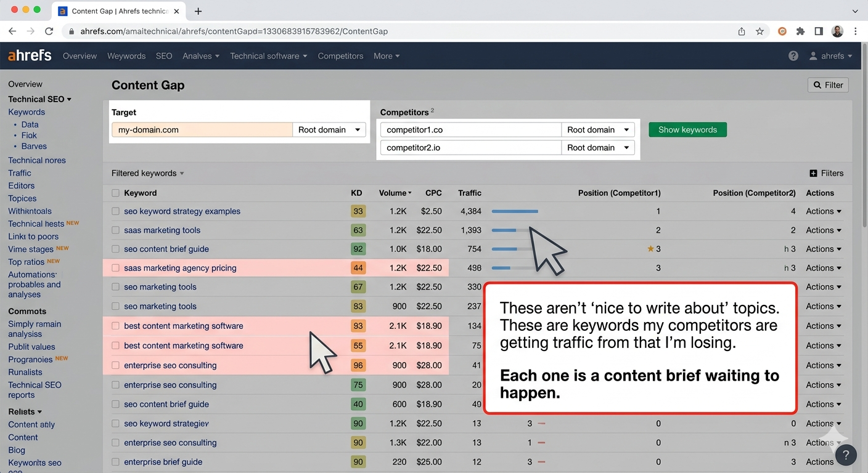Check the 'seo keyword strategiev' row checkbox
This screenshot has height=473, width=868.
click(115, 424)
